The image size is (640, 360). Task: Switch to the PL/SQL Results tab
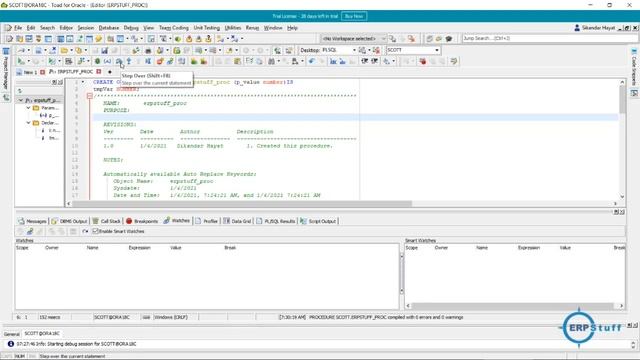point(276,221)
